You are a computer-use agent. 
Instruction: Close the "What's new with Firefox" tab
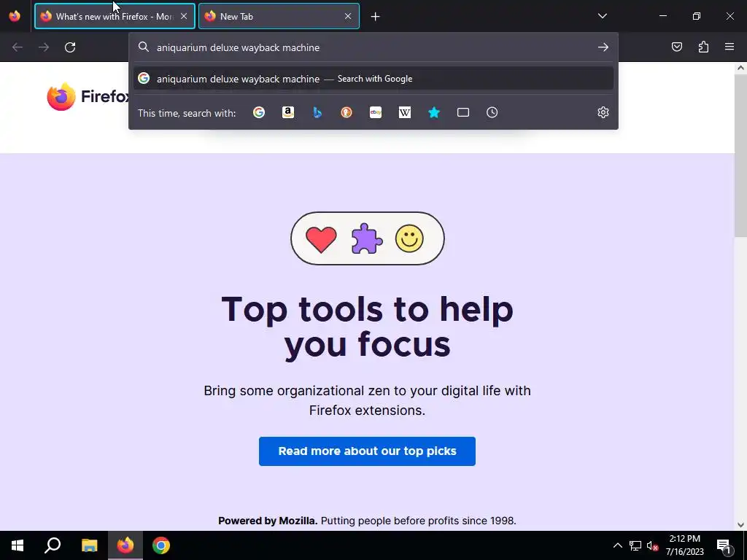[184, 16]
